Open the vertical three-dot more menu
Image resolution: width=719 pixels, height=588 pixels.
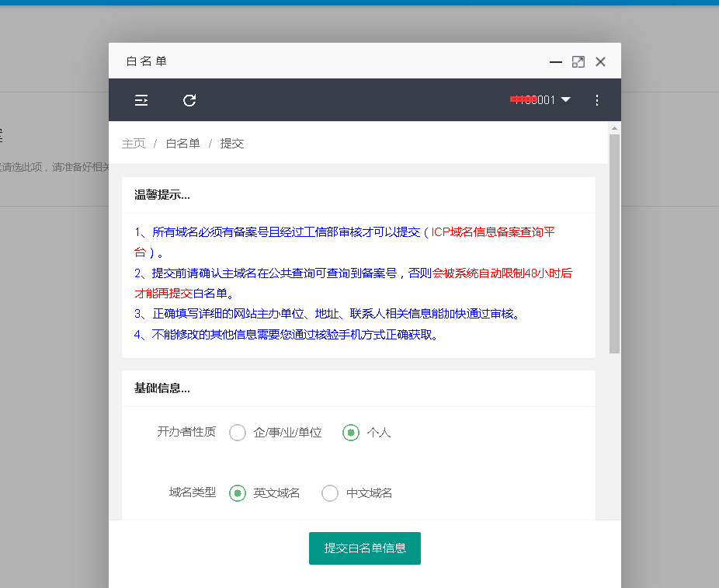pyautogui.click(x=596, y=100)
